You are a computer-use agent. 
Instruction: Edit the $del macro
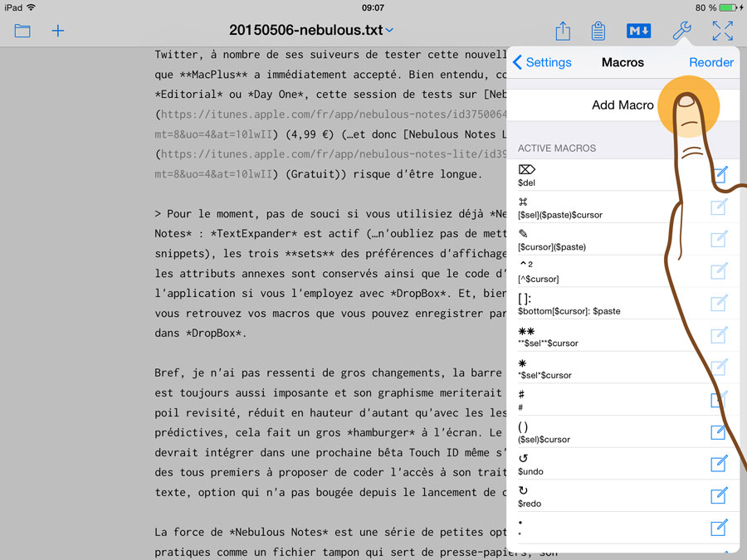(719, 175)
